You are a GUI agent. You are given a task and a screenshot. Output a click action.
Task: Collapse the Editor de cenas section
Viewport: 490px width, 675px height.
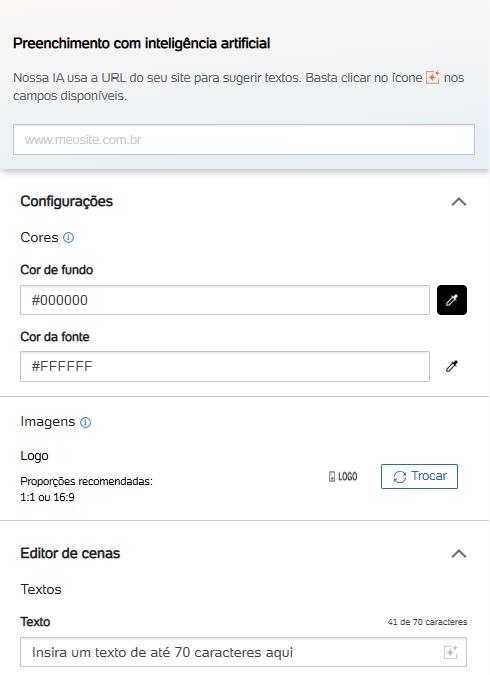(459, 554)
